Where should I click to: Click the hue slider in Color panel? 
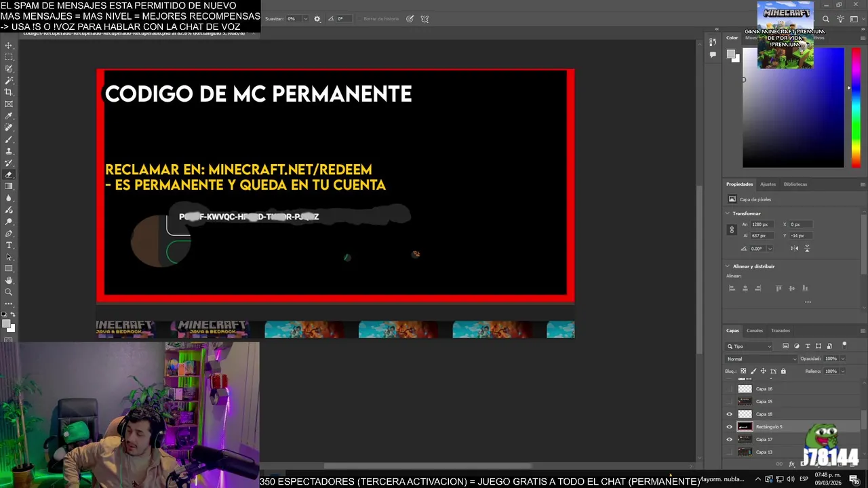point(856,108)
